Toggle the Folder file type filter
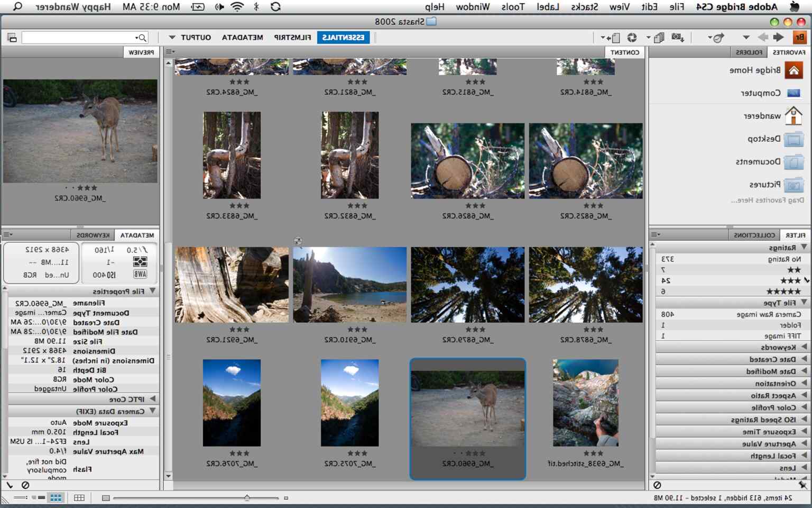The width and height of the screenshot is (812, 508). click(732, 325)
